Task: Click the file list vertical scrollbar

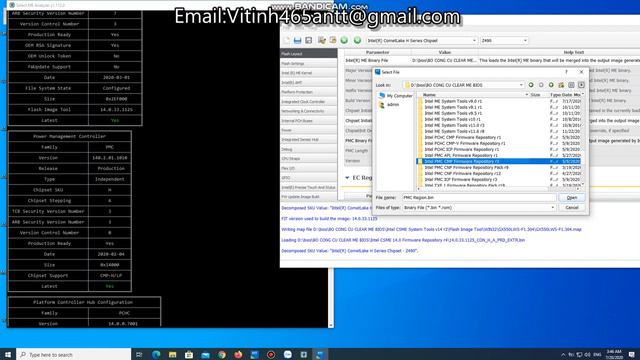Action: coord(582,139)
